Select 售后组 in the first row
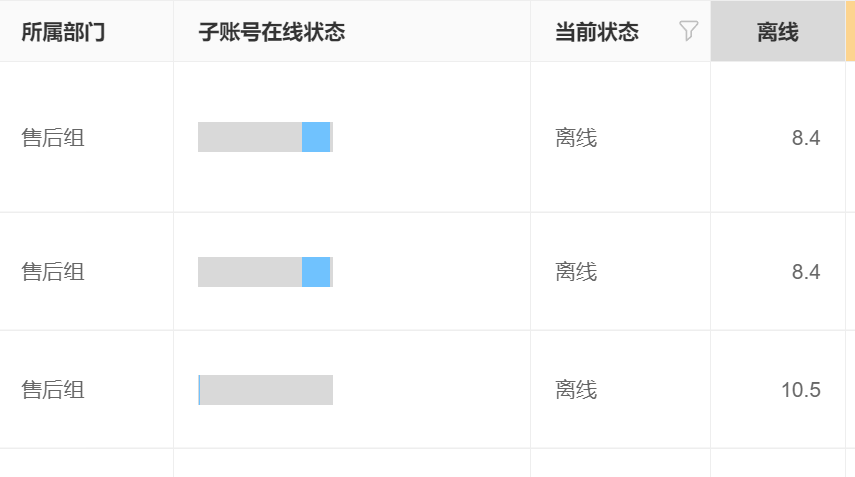Viewport: 855px width, 477px height. [x=53, y=138]
